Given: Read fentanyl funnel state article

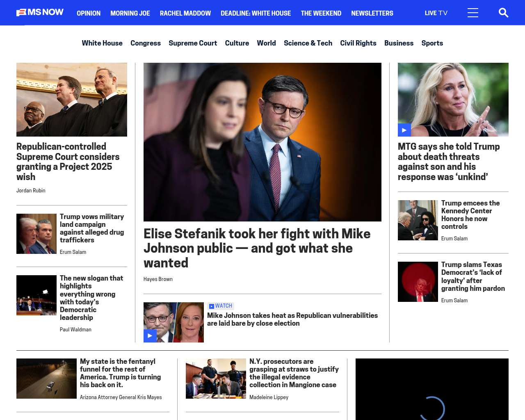Looking at the screenshot, I should [x=120, y=373].
